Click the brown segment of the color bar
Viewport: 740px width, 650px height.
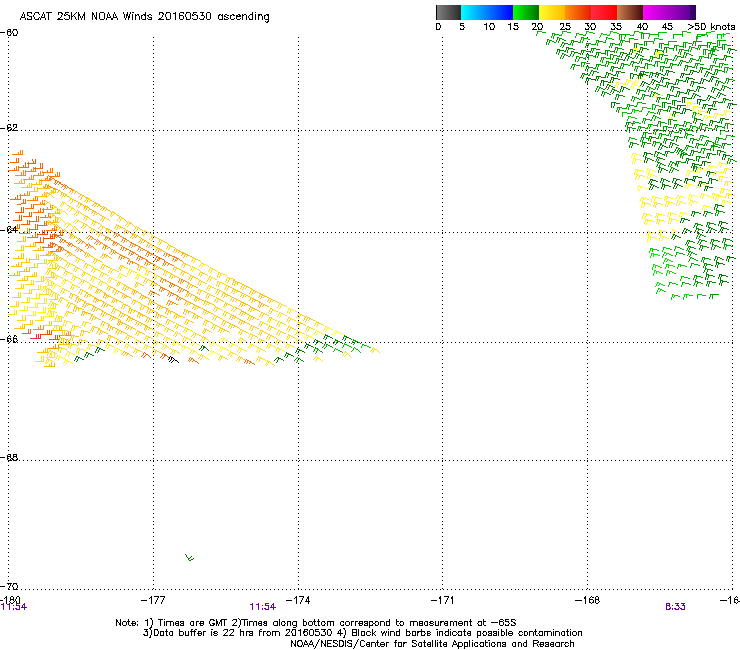pos(630,12)
